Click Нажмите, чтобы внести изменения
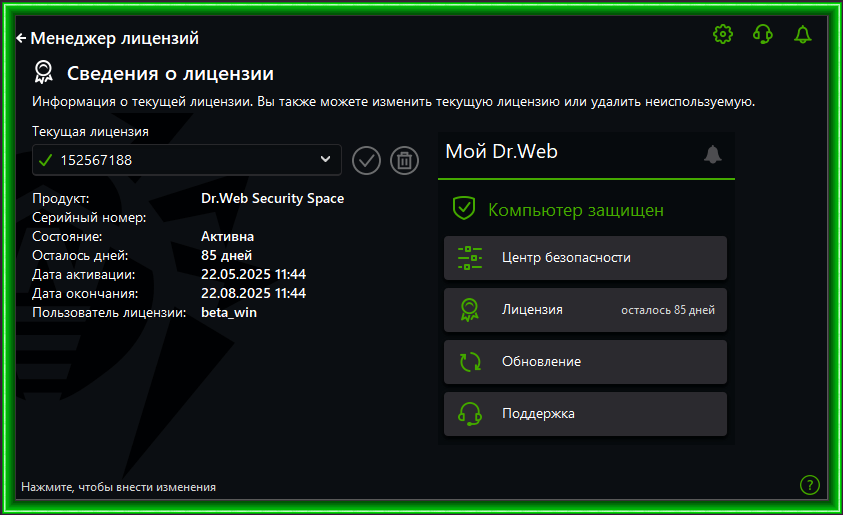The image size is (843, 515). (118, 487)
